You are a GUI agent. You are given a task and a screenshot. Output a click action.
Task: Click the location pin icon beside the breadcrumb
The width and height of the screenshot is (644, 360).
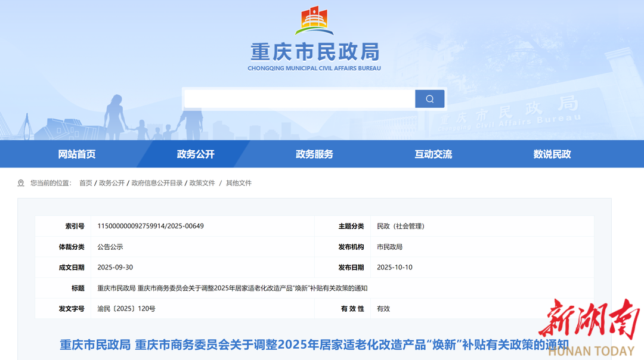pos(21,183)
